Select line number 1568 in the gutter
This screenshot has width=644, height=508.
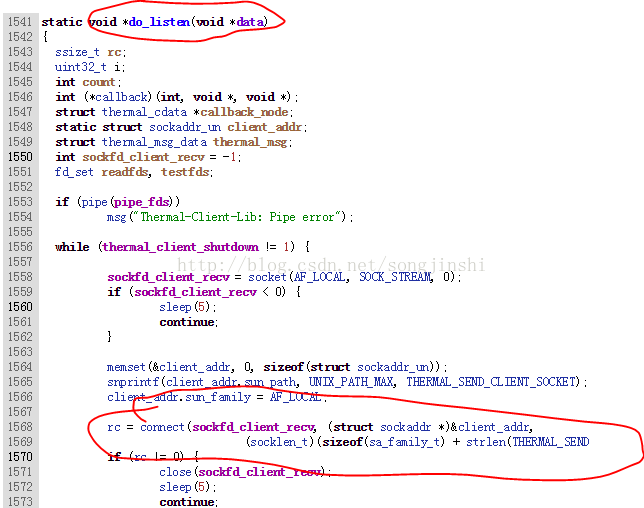(x=20, y=427)
